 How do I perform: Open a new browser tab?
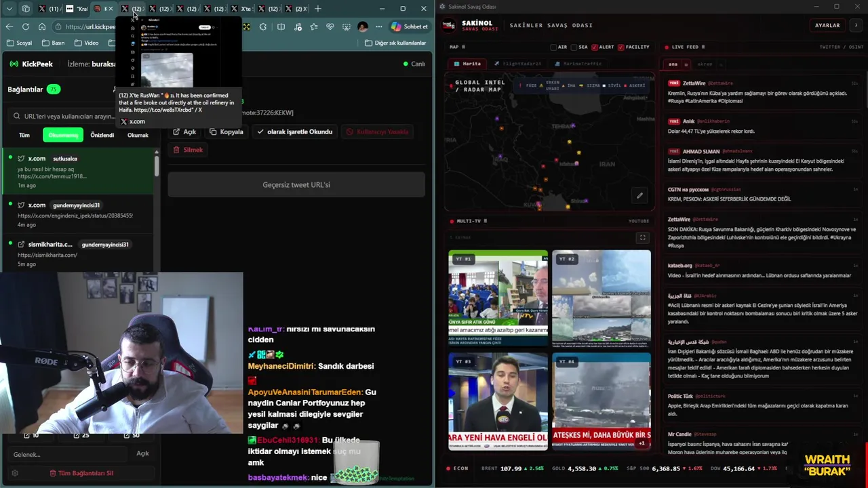pyautogui.click(x=318, y=9)
